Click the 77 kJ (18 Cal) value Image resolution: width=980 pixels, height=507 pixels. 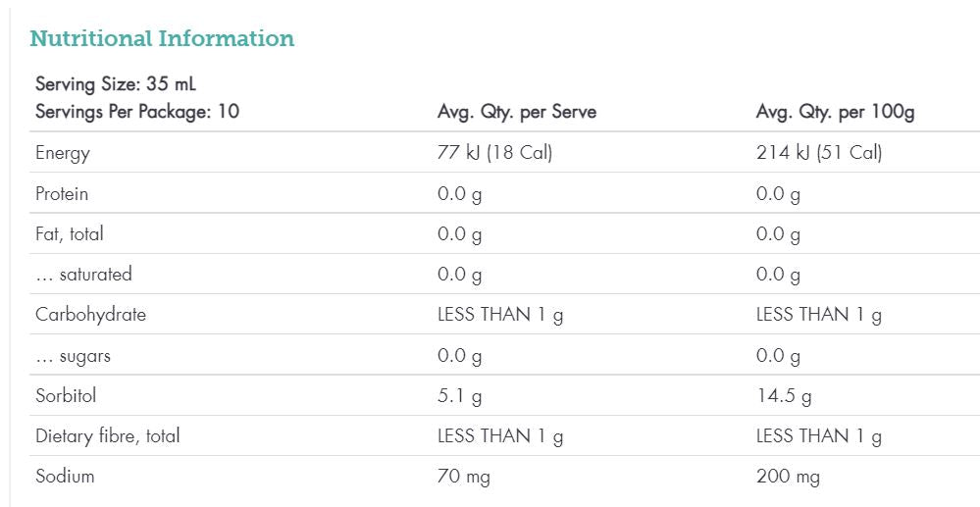pyautogui.click(x=494, y=153)
